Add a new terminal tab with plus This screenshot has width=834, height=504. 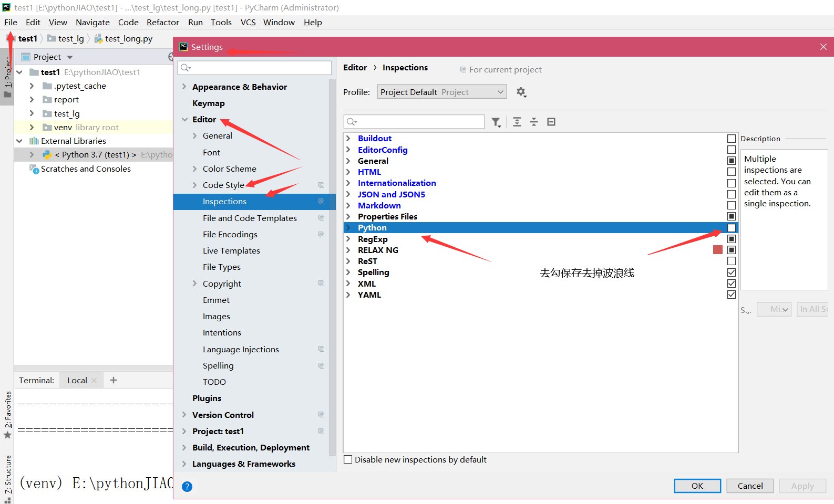pos(114,380)
